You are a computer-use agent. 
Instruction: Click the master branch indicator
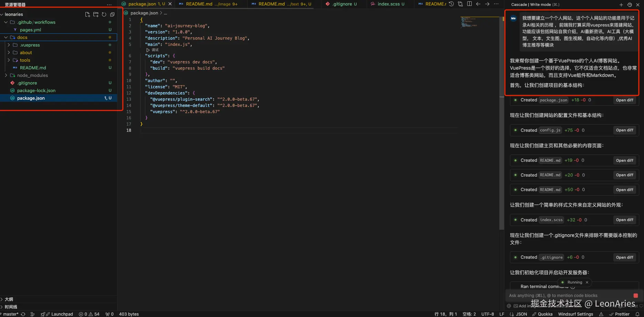tap(10, 314)
